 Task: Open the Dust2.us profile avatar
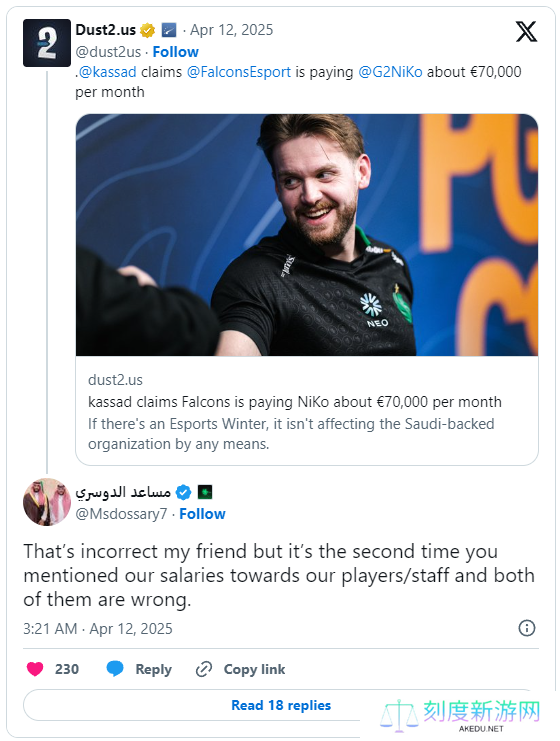pos(47,43)
